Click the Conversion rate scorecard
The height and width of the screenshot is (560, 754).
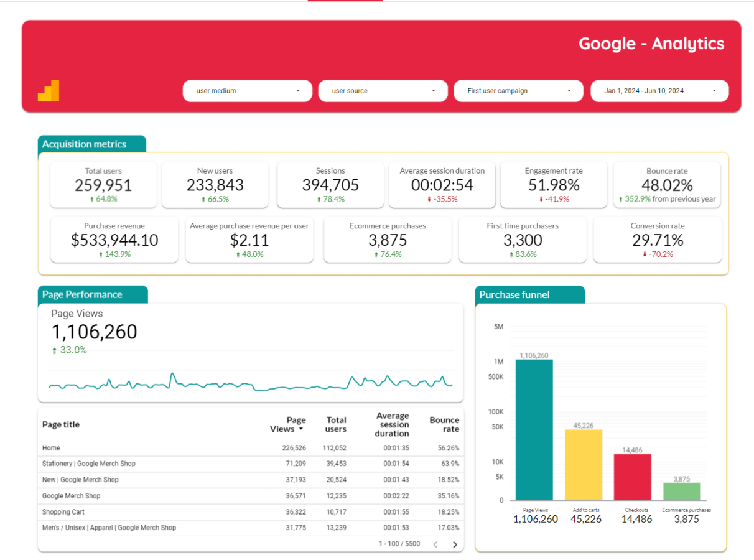[658, 240]
